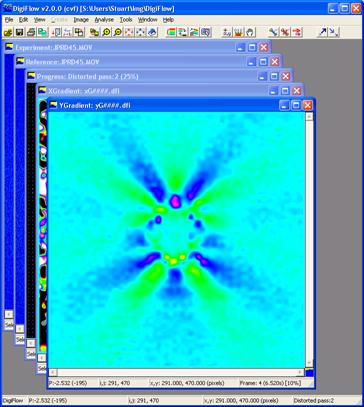Click the open file folder icon

8,32
